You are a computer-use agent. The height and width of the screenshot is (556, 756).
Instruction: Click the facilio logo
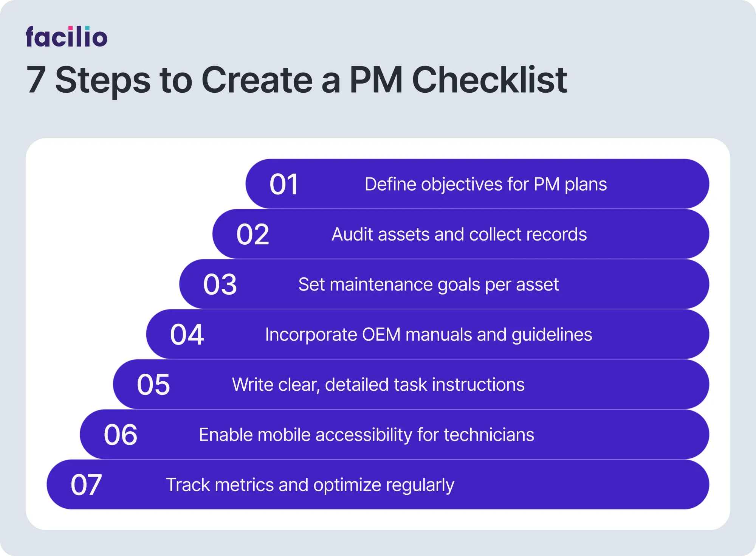click(67, 37)
